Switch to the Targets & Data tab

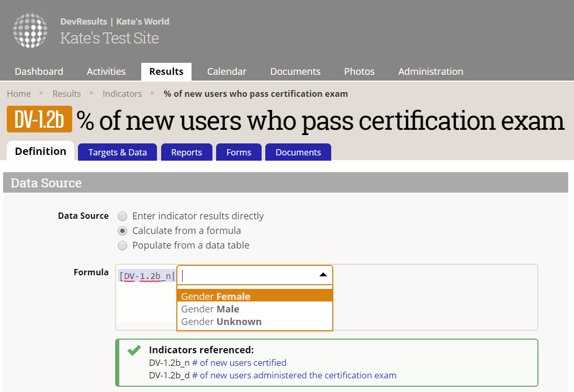117,152
